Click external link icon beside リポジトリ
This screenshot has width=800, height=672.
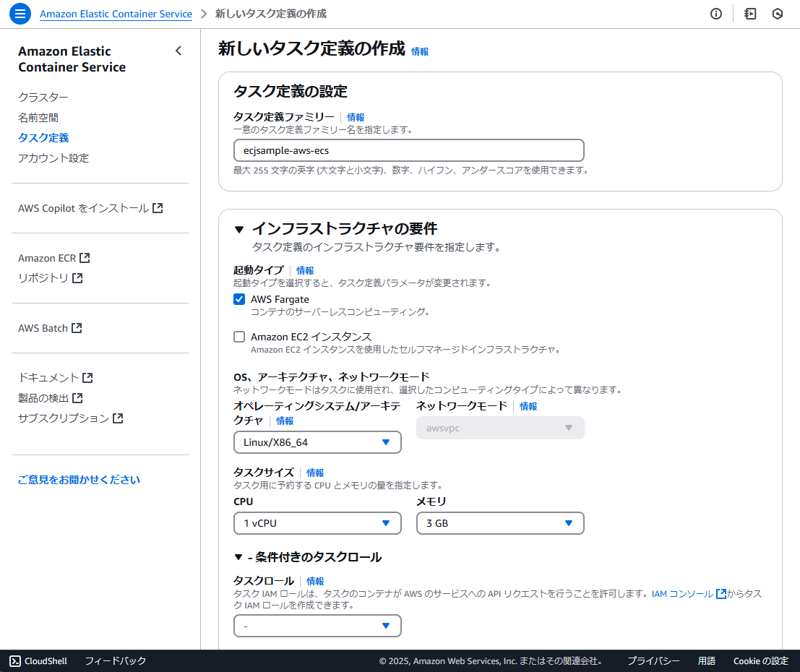click(x=77, y=277)
